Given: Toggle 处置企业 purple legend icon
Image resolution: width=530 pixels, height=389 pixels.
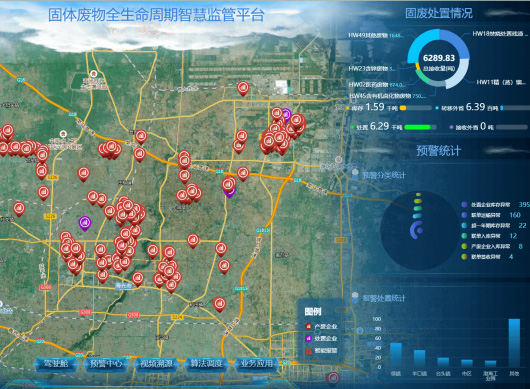Looking at the screenshot, I should point(308,338).
